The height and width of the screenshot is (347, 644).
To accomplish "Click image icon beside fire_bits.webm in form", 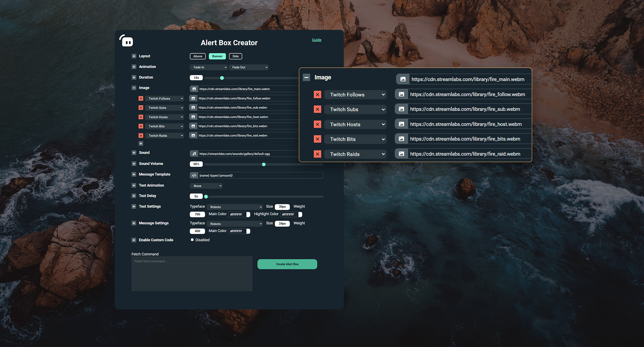I will (x=193, y=126).
